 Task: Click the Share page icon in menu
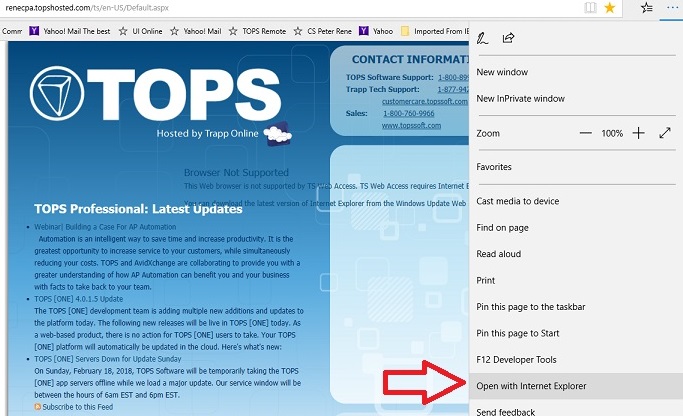pyautogui.click(x=508, y=38)
